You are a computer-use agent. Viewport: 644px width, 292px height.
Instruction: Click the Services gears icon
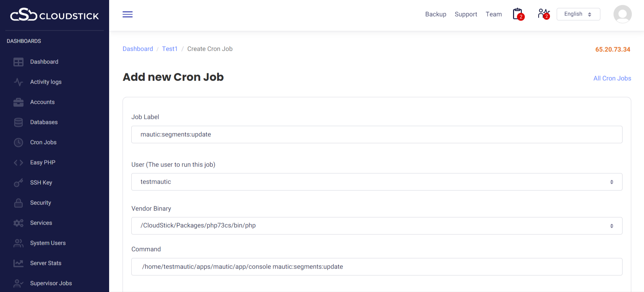pyautogui.click(x=18, y=223)
